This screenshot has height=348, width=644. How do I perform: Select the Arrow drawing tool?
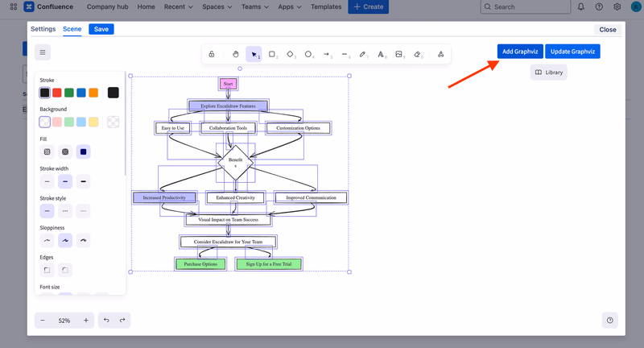coord(327,54)
